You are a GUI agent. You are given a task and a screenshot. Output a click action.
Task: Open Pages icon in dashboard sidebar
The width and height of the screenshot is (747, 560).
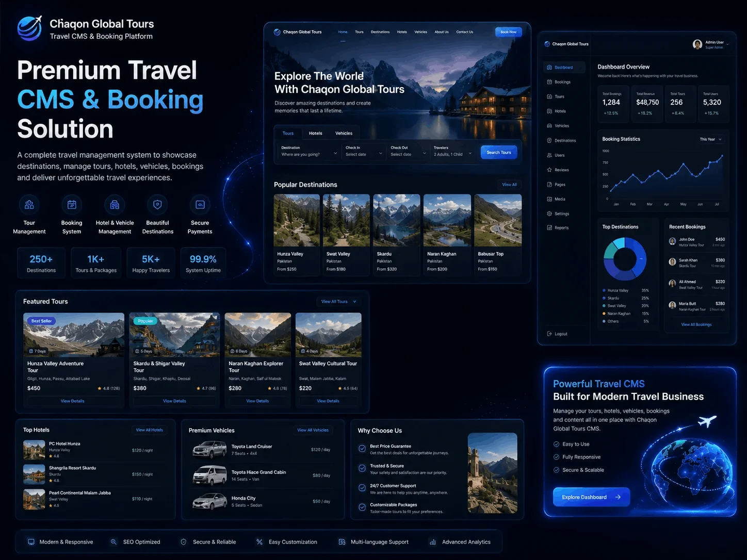click(x=549, y=184)
